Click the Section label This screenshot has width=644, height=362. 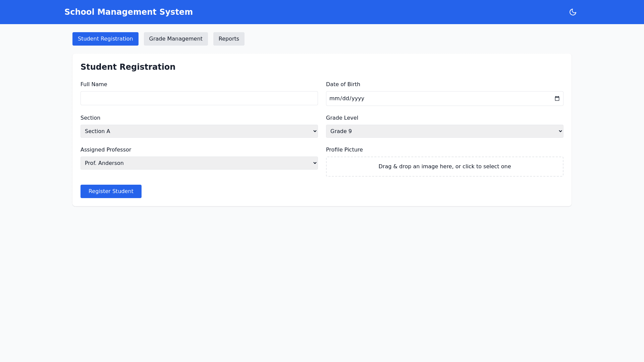point(90,118)
